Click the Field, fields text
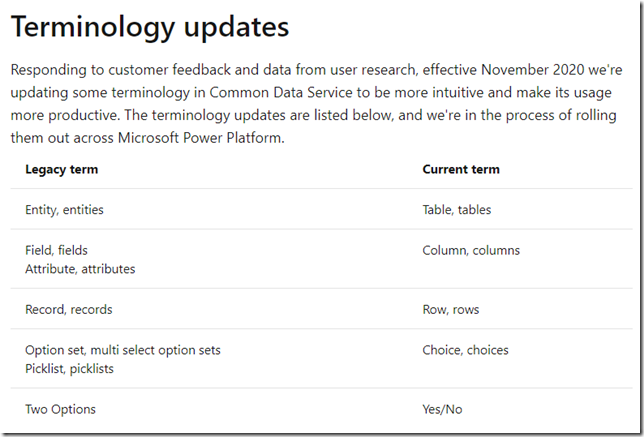The height and width of the screenshot is (437, 644). (x=56, y=250)
